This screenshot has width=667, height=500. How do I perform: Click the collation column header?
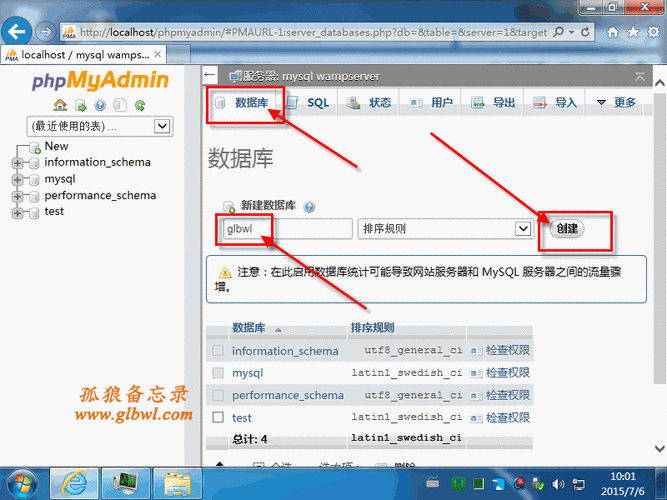coord(372,328)
